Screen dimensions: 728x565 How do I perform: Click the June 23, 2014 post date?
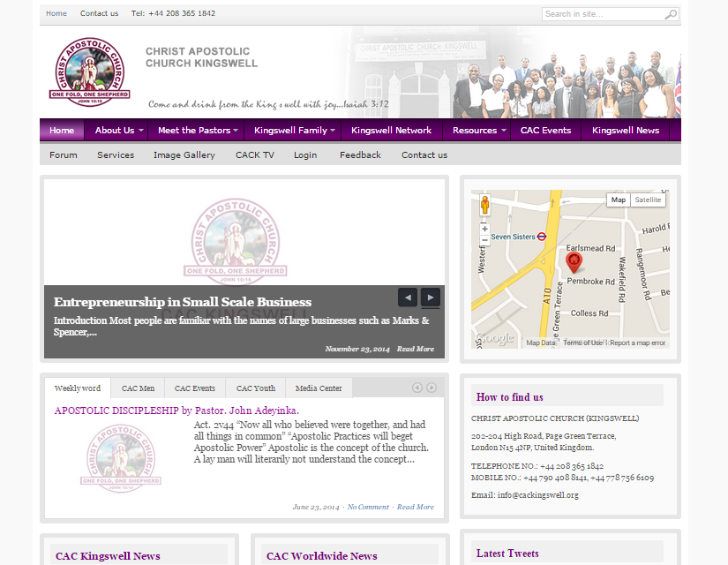(316, 507)
